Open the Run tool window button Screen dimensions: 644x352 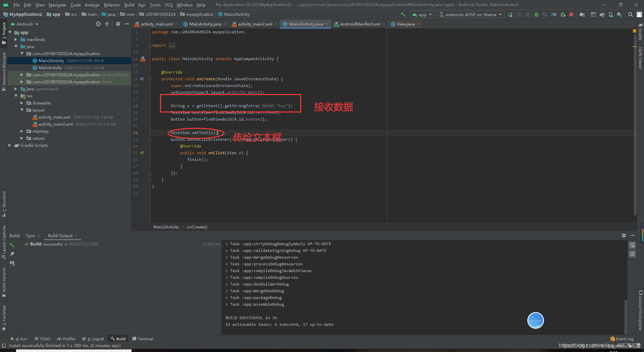[19, 339]
